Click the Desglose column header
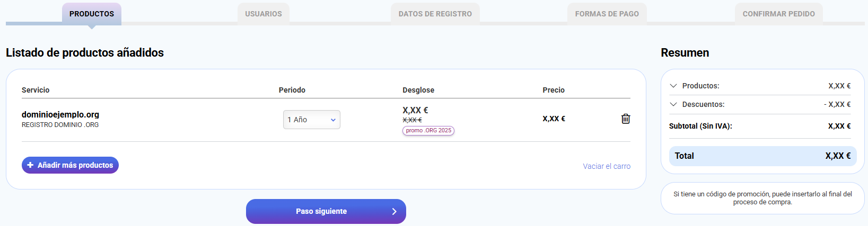This screenshot has width=868, height=226. [418, 90]
